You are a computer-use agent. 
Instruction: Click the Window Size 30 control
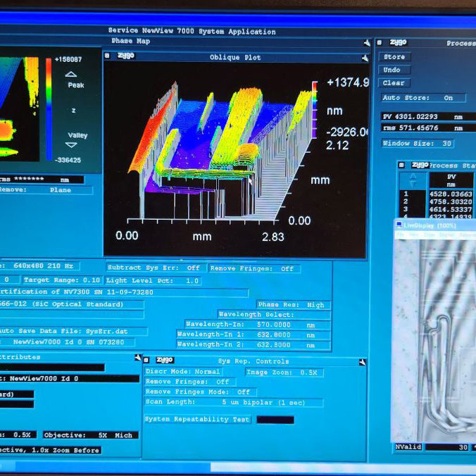tap(418, 143)
